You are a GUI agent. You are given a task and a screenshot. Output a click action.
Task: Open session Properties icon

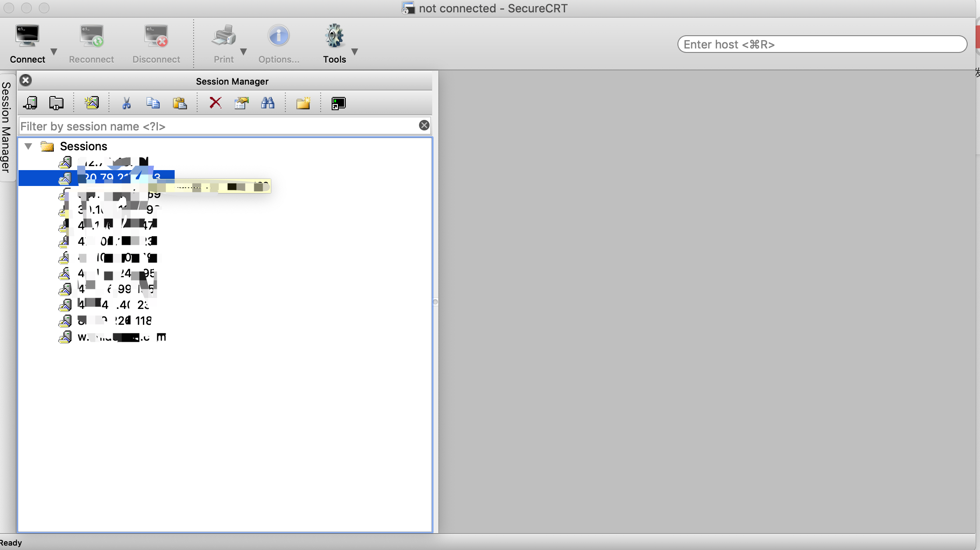coord(241,103)
